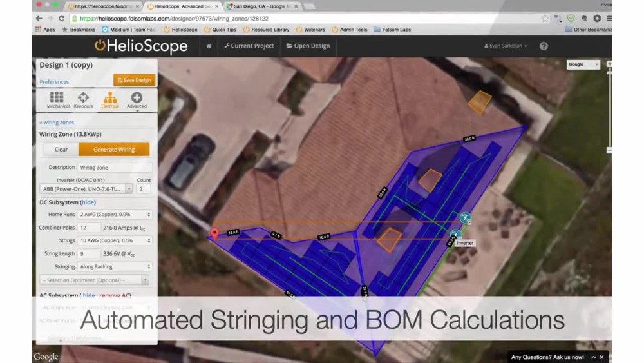Go back to wiring zones link
The image size is (644, 363).
(57, 122)
